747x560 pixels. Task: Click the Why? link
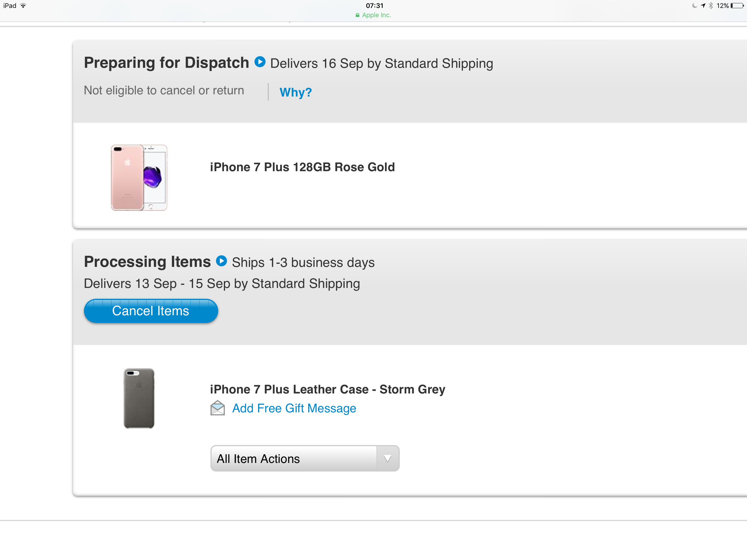tap(296, 92)
